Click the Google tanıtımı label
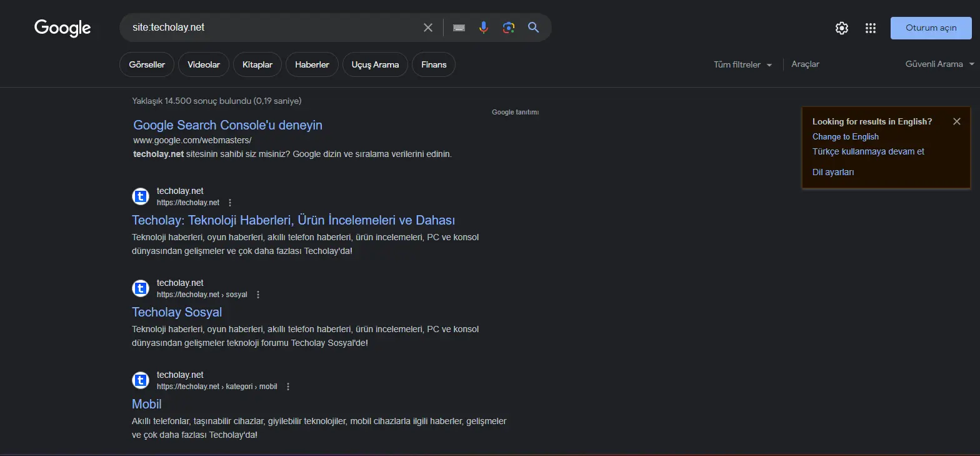This screenshot has width=980, height=456. [515, 113]
